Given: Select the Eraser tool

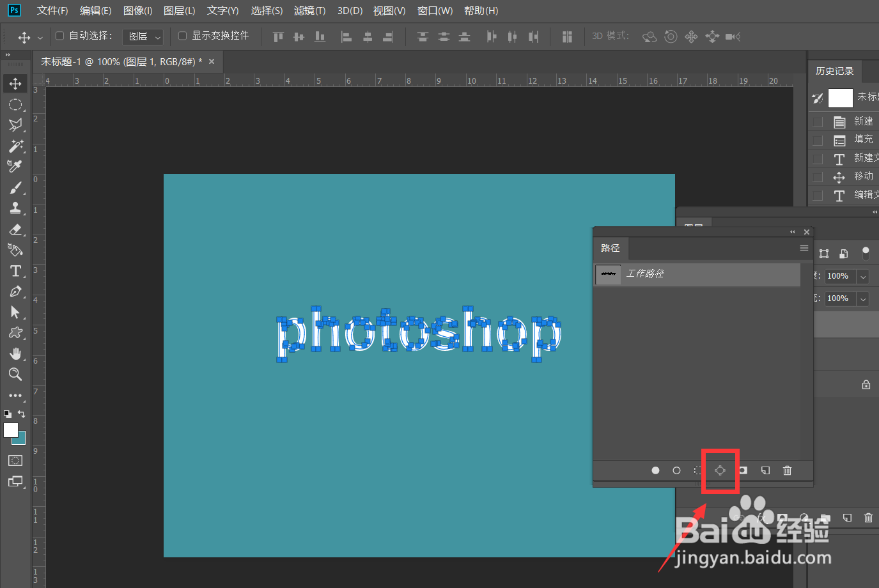Looking at the screenshot, I should pos(15,229).
